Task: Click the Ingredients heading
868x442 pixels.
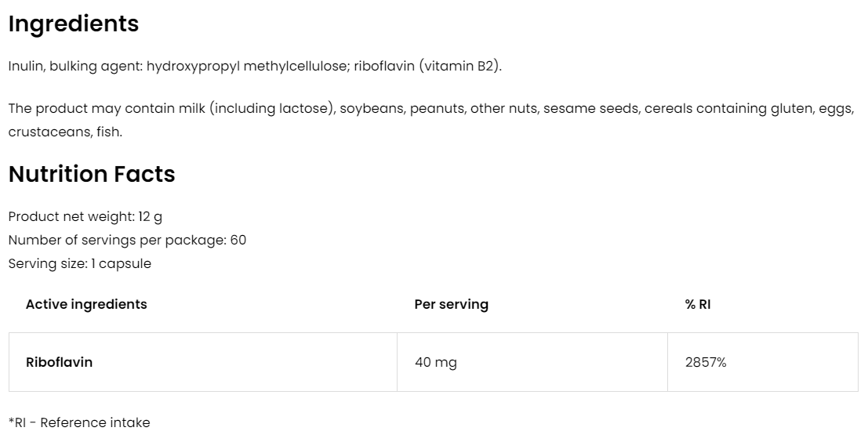Action: 73,24
